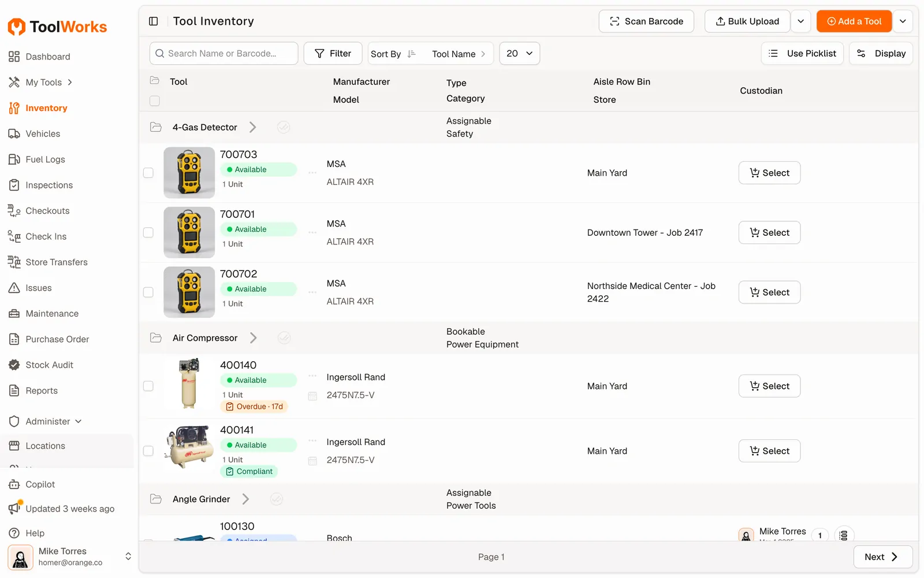
Task: Tick the checkbox for tool 400141
Action: (148, 451)
